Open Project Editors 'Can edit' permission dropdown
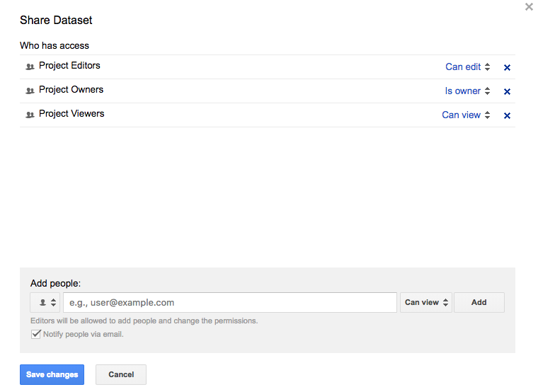This screenshot has width=538, height=392. [x=467, y=67]
